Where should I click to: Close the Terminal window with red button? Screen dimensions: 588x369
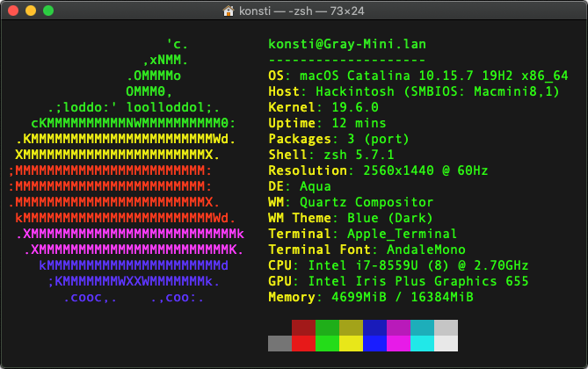(13, 11)
